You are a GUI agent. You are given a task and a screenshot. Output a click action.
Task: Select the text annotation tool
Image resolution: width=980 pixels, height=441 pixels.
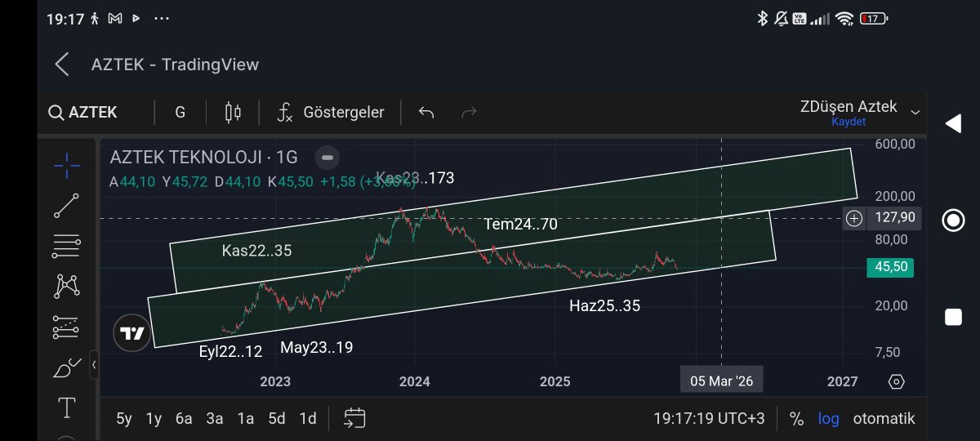tap(66, 408)
